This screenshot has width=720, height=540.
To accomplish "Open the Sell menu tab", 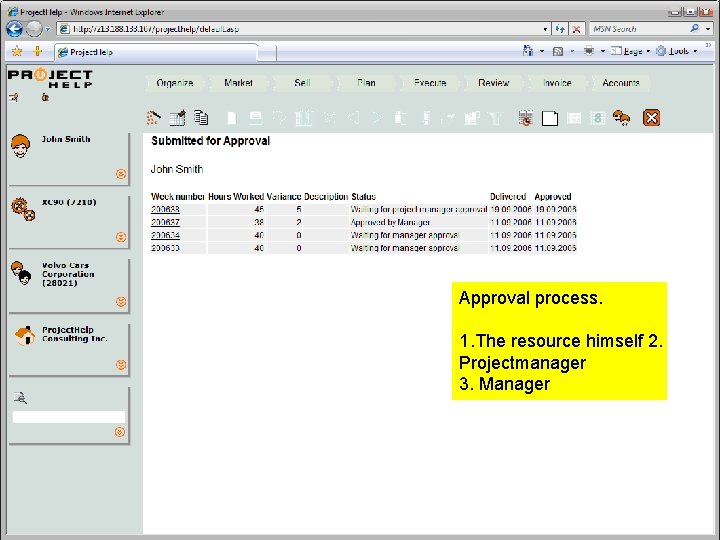I will click(x=302, y=83).
